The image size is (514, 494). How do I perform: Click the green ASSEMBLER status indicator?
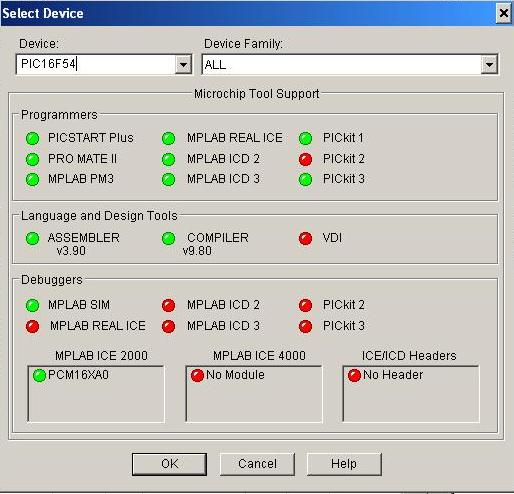click(x=33, y=238)
